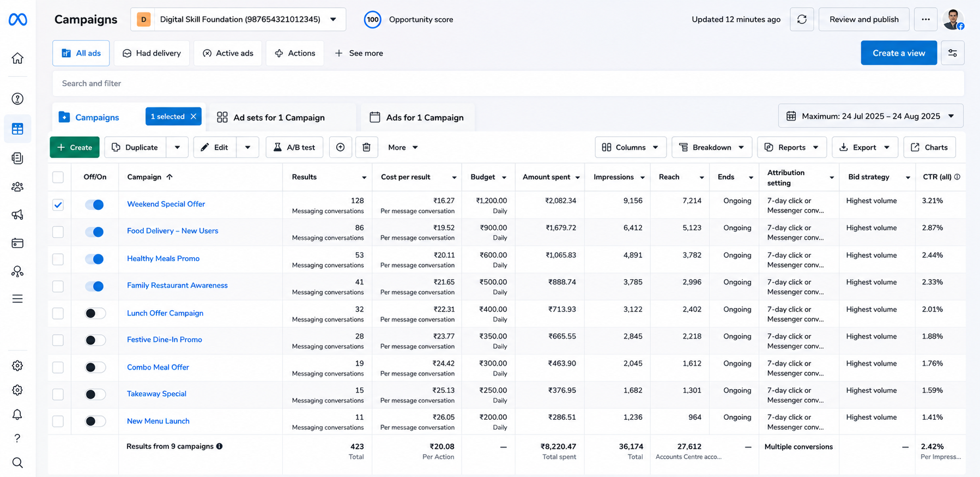Open the Campaigns table grid icon in sidebar

point(17,129)
